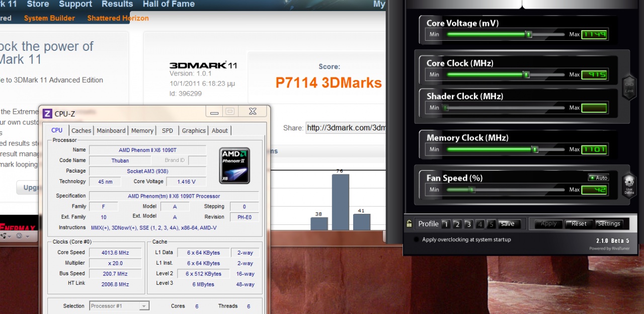Click the AMD Phenom II processor logo

tap(234, 166)
